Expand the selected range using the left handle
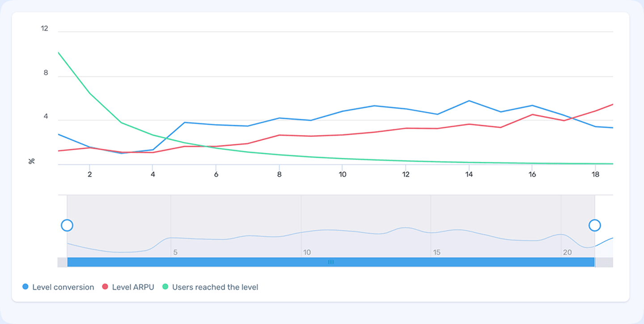This screenshot has width=644, height=324. [x=67, y=225]
